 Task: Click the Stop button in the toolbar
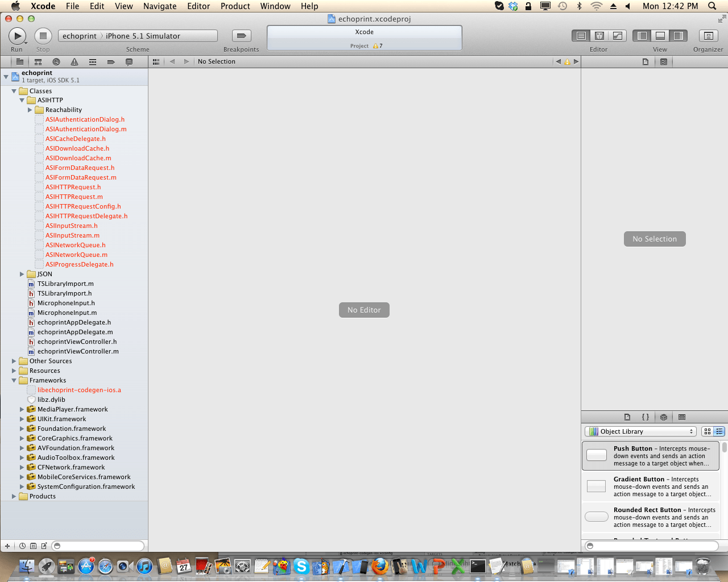pyautogui.click(x=43, y=36)
